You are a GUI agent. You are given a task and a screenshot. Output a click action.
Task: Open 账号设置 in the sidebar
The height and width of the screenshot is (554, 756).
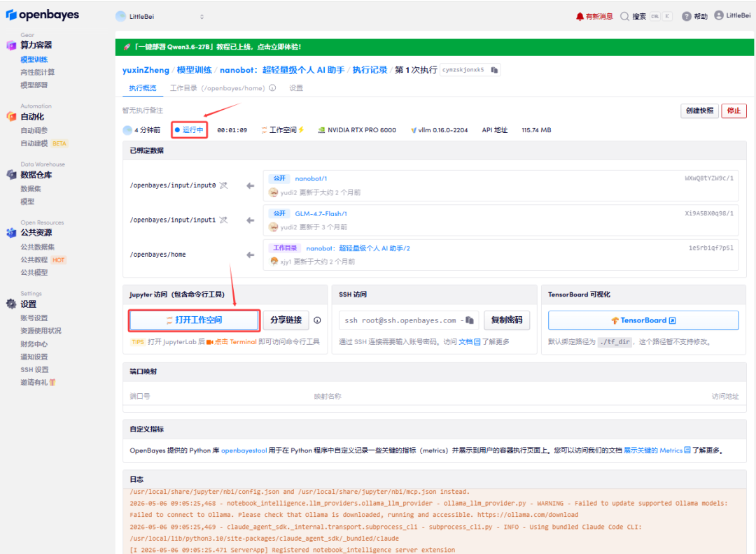point(34,318)
